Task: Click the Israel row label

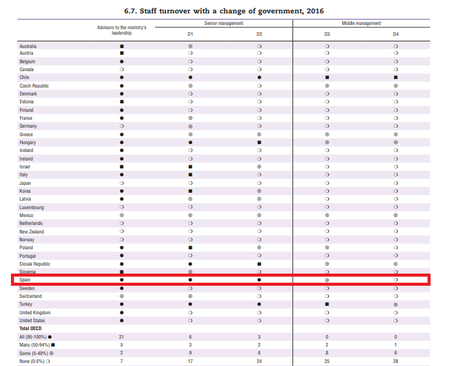Action: coord(25,167)
